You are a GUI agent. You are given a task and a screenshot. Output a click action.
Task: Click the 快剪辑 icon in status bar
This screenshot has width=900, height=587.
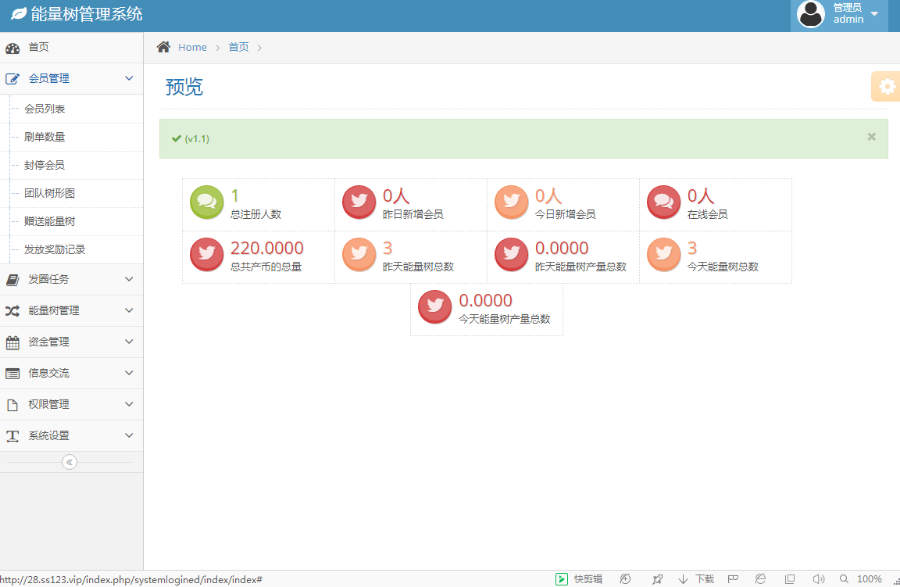coord(561,579)
